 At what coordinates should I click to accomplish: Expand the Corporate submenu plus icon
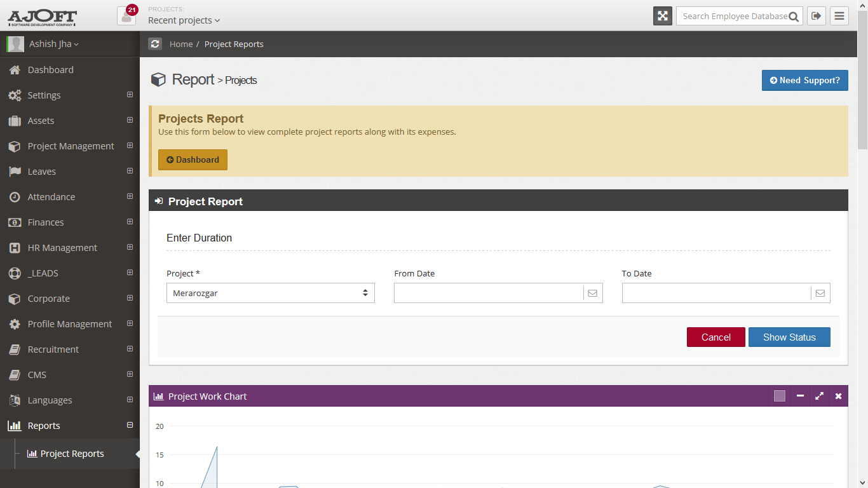point(130,298)
